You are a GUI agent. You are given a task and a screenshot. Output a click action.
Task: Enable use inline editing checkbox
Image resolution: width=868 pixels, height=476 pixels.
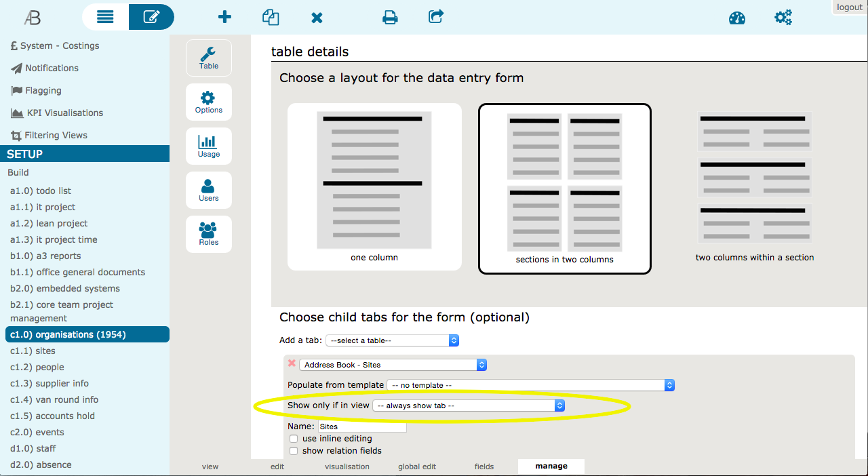294,439
